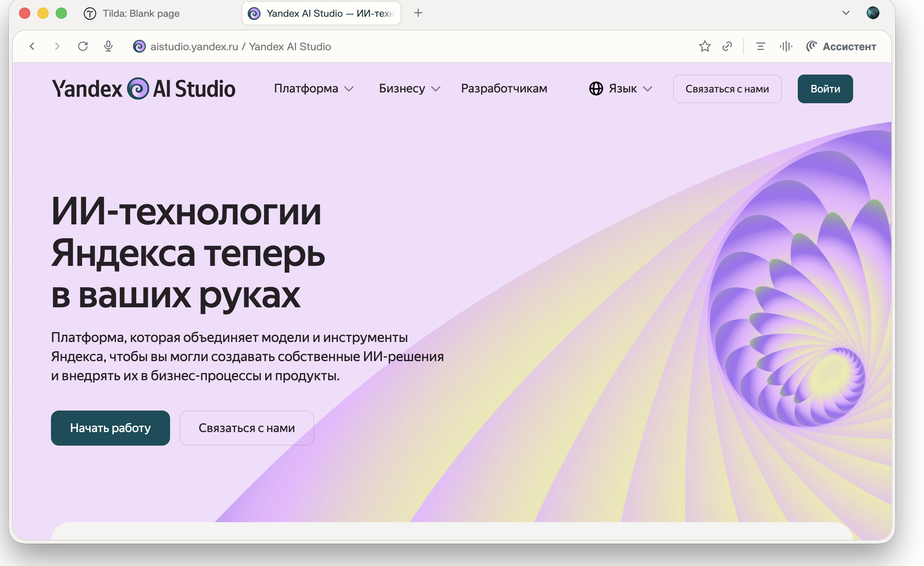Open the profile avatar menu
This screenshot has height=566, width=924.
pos(873,13)
